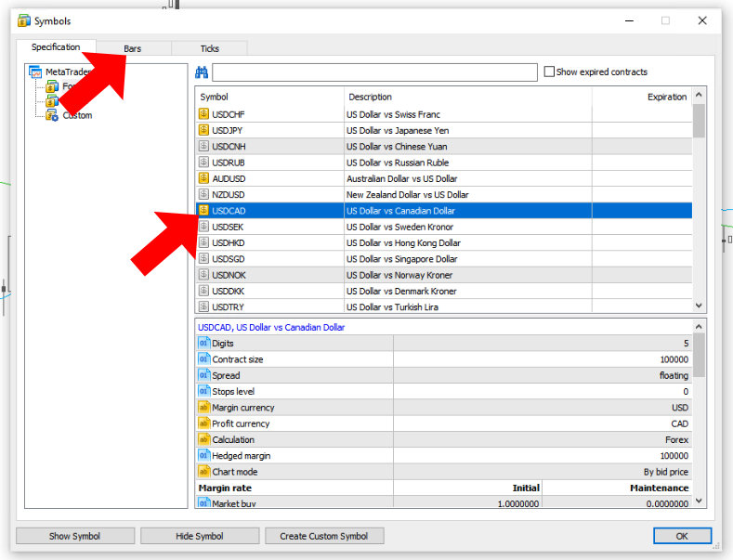
Task: Click the binoculars search icon
Action: pos(202,72)
